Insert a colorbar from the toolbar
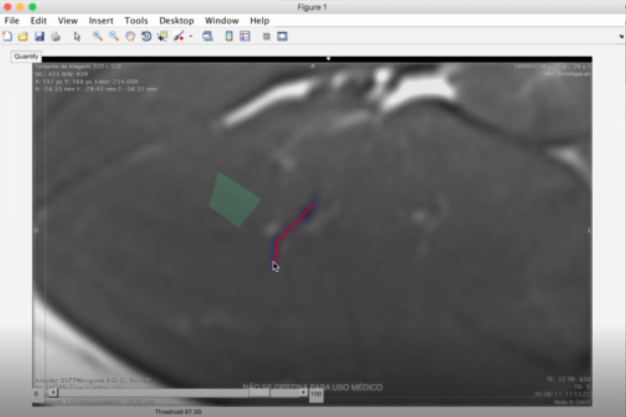Screen dimensions: 626x417 click(229, 36)
